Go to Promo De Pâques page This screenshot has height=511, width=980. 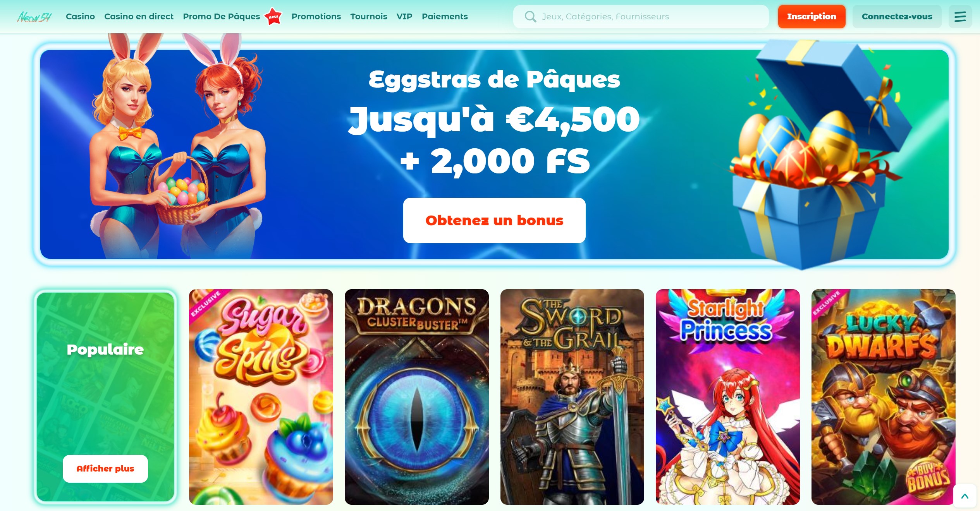[221, 17]
